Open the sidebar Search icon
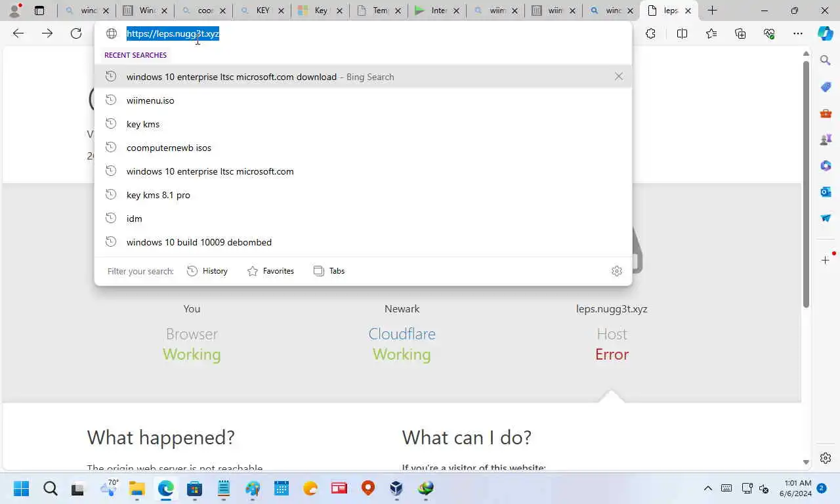This screenshot has width=840, height=504. tap(826, 60)
